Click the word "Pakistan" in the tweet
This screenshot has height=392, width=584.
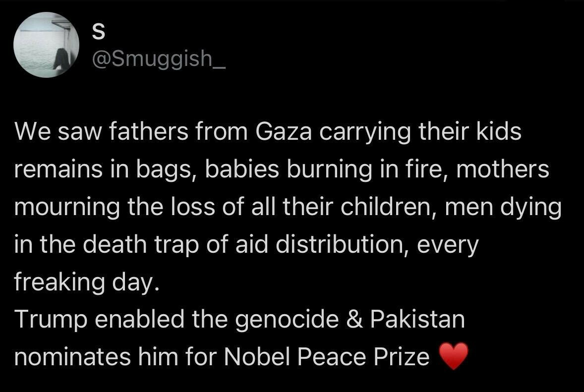pos(417,319)
